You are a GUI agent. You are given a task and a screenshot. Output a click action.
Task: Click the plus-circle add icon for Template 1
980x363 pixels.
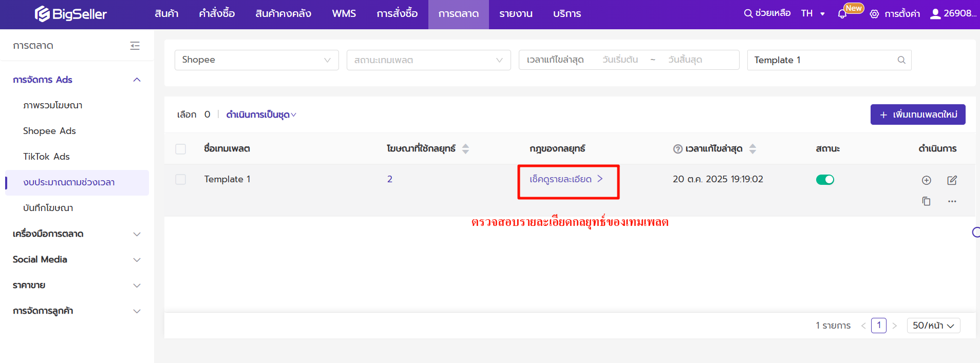926,180
